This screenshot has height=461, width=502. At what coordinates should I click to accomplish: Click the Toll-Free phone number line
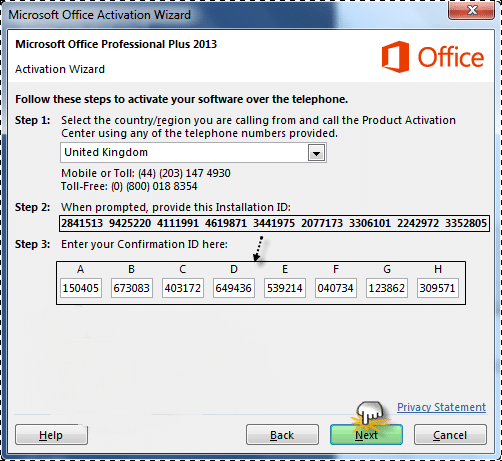pyautogui.click(x=129, y=186)
